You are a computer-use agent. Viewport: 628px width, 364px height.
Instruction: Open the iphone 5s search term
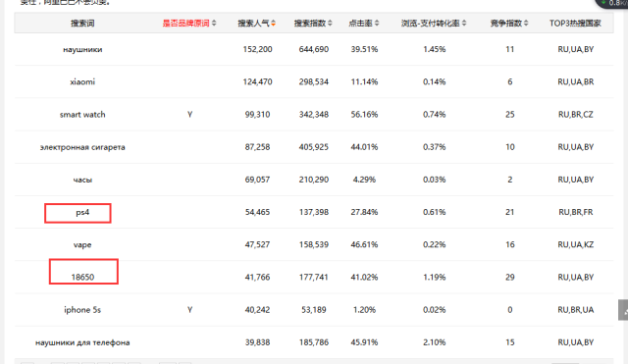click(x=82, y=310)
